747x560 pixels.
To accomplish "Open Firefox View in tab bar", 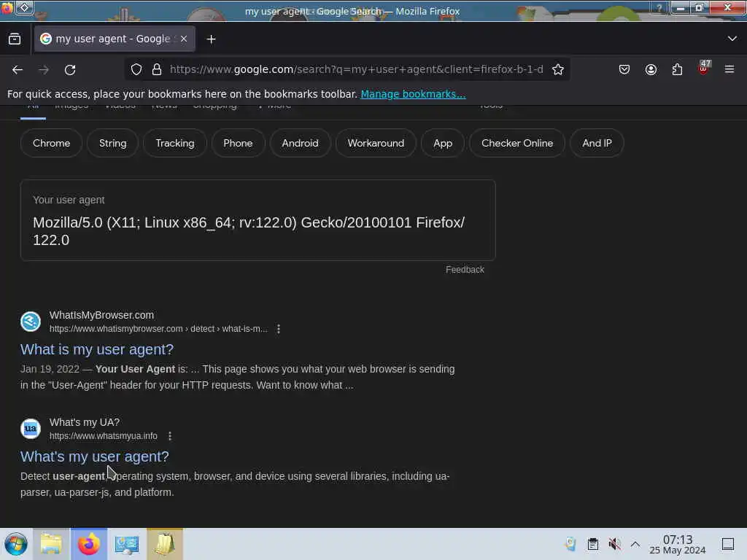I will (15, 39).
